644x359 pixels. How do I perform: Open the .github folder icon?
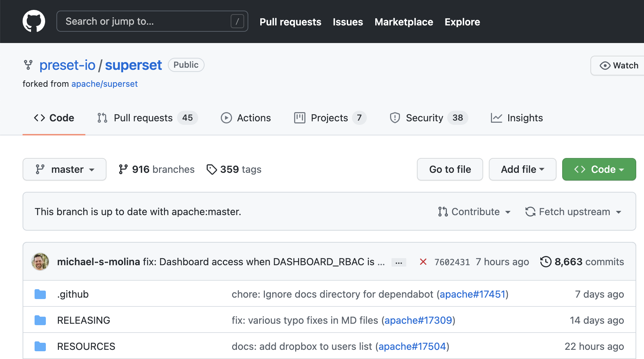[40, 294]
